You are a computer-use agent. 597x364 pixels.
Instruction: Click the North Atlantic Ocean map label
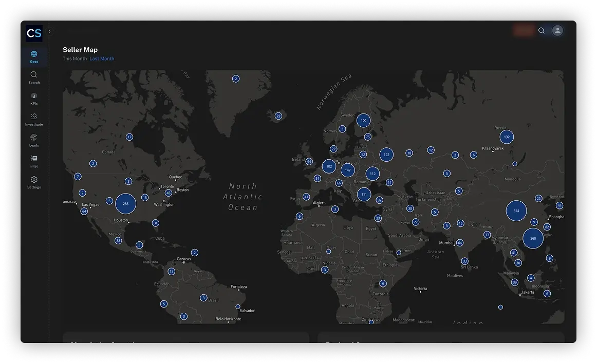click(243, 197)
